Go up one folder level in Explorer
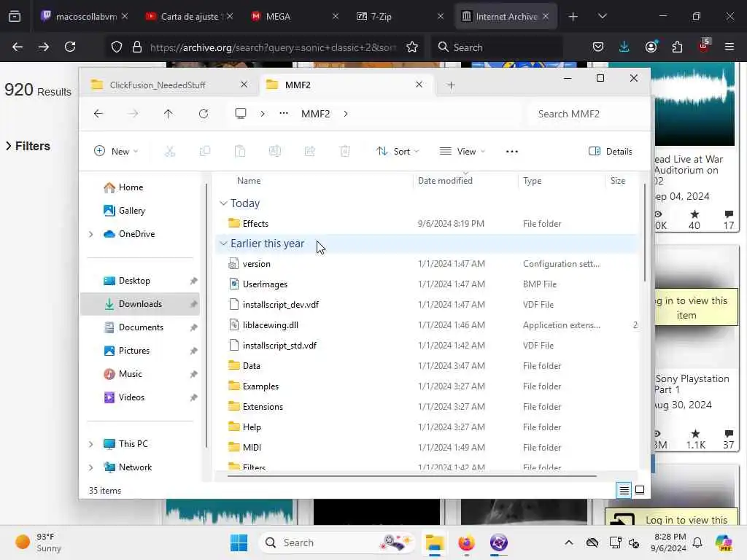This screenshot has width=747, height=560. [169, 114]
